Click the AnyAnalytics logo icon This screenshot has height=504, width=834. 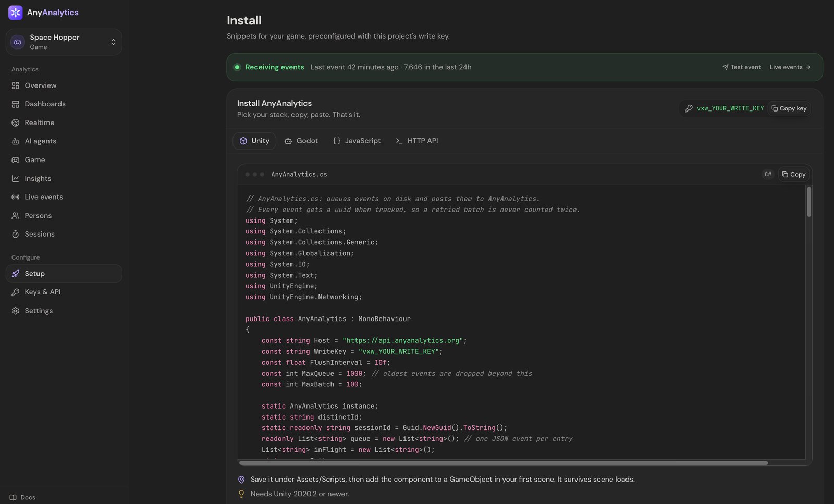16,13
